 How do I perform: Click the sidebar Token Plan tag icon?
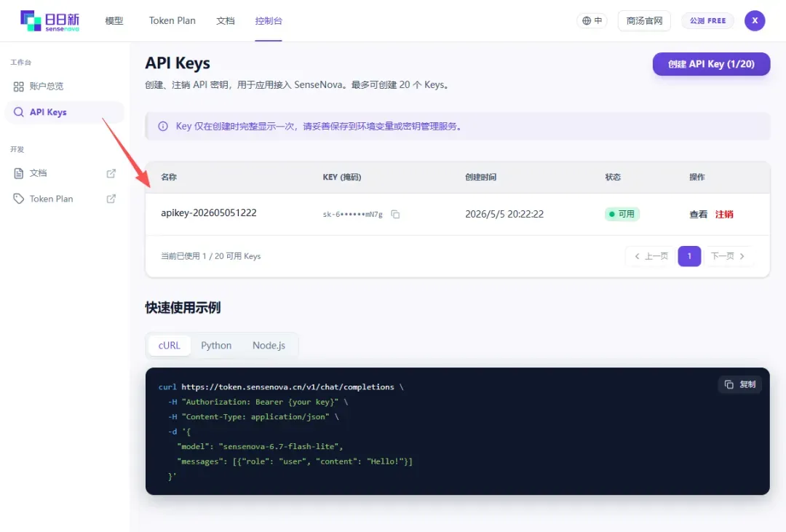coord(18,199)
